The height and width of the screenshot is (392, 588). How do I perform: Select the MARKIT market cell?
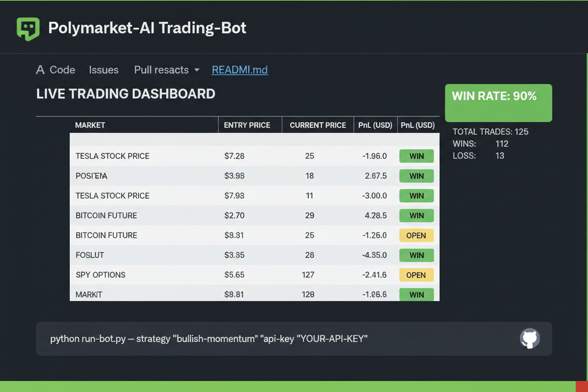(x=89, y=294)
